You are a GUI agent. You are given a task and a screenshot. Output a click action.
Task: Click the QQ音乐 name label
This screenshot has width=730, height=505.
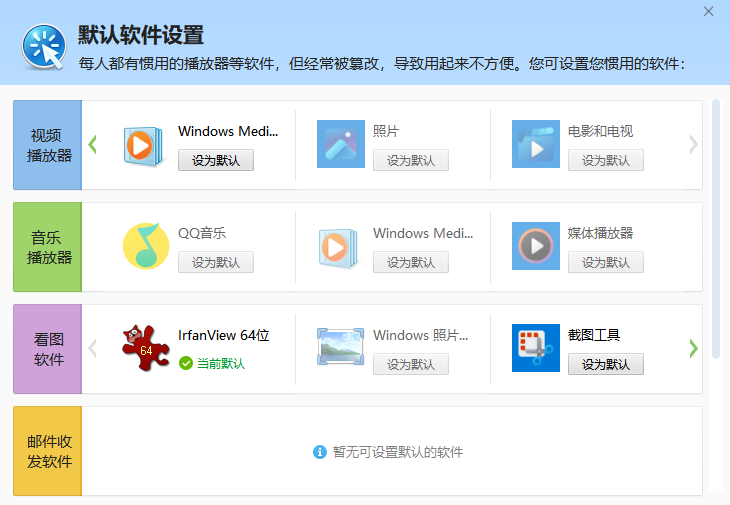pyautogui.click(x=202, y=233)
